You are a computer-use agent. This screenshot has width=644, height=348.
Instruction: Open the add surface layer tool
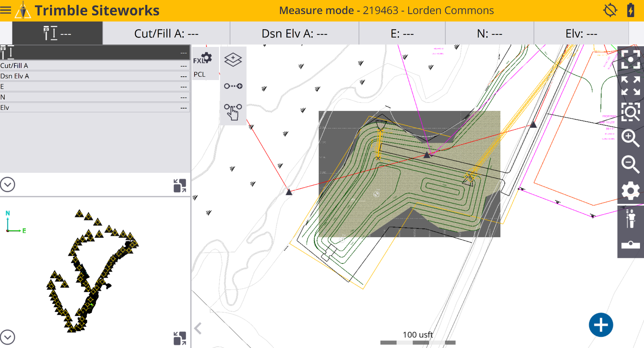[x=233, y=60]
